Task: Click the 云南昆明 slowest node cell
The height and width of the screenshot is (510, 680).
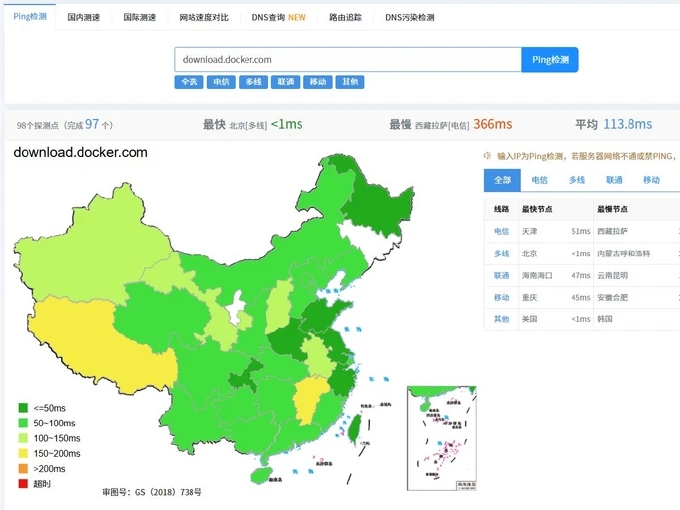Action: (x=612, y=275)
